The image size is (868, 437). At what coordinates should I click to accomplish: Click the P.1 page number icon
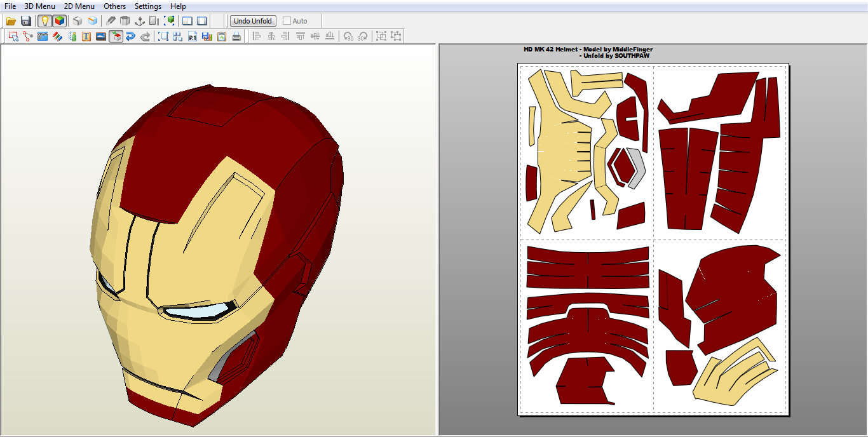(193, 36)
